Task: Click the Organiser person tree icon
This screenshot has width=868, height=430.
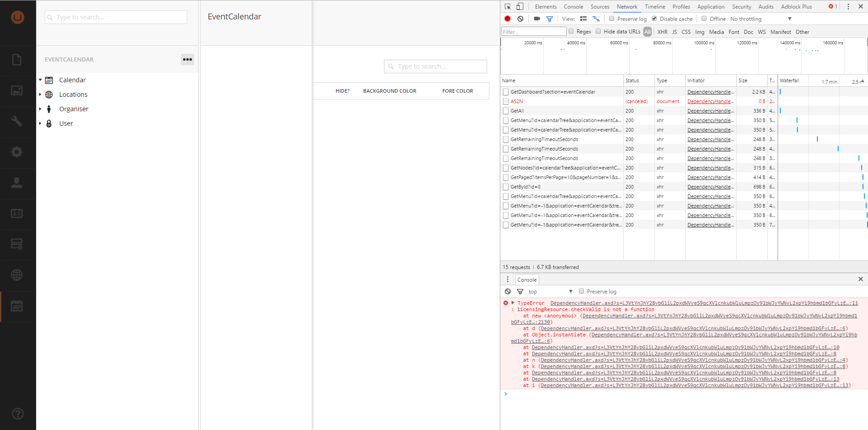Action: point(49,109)
